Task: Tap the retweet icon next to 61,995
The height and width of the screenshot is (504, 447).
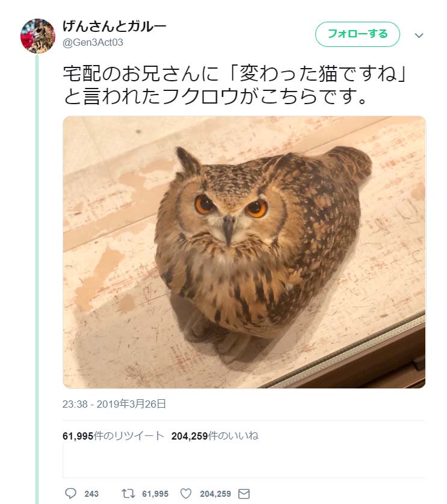Action: pos(129,493)
